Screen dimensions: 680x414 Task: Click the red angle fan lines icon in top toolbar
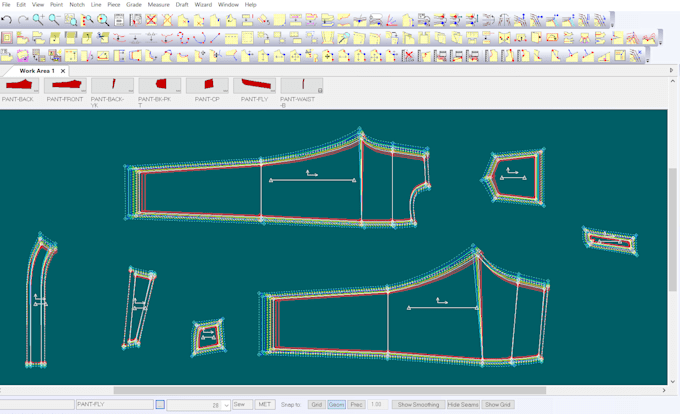click(x=392, y=20)
